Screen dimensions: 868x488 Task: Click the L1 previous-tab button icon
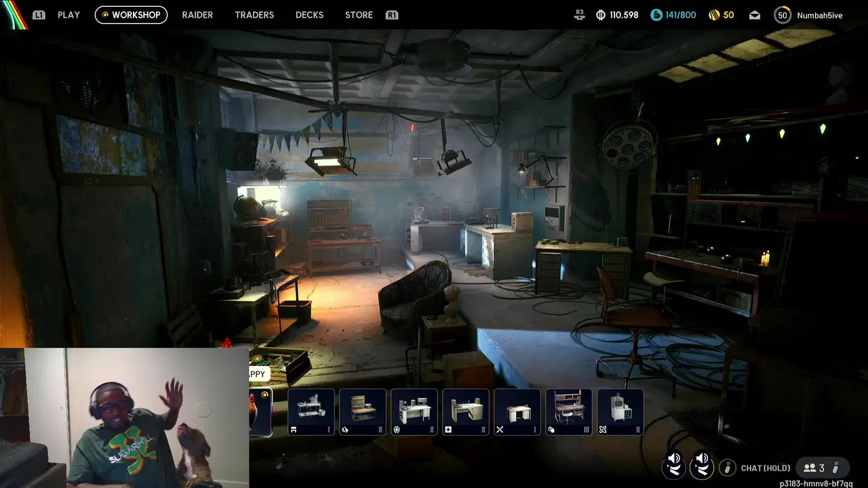39,15
